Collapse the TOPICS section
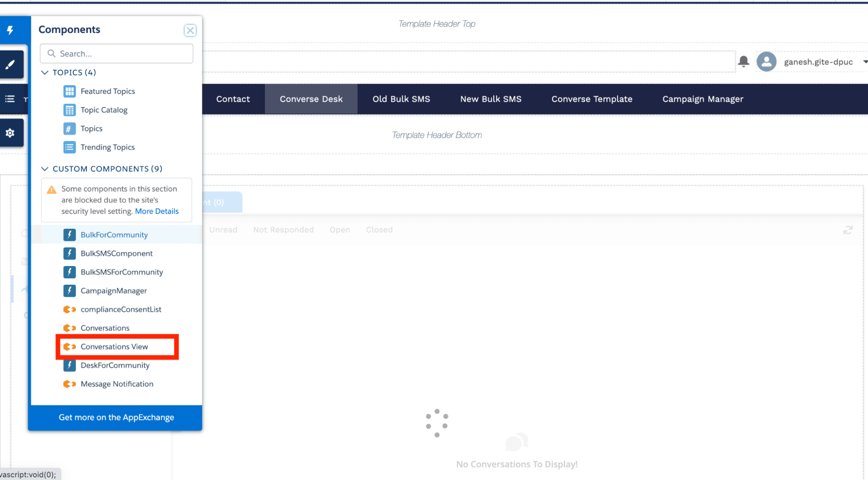The image size is (868, 480). pos(45,72)
